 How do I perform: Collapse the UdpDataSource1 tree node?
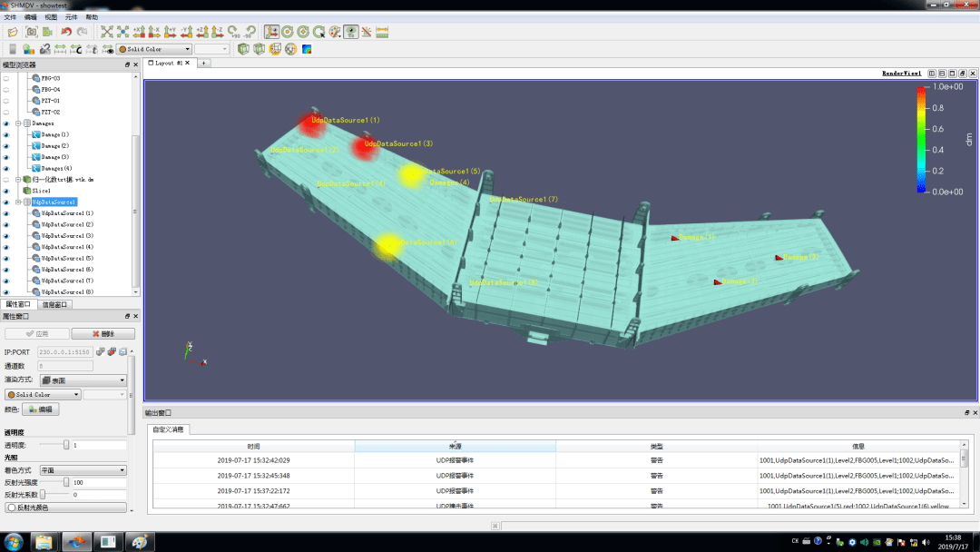pyautogui.click(x=18, y=202)
